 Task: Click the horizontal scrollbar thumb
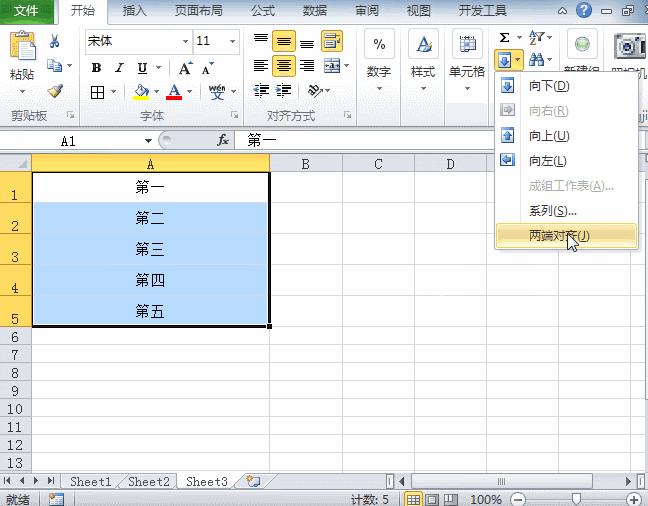(501, 481)
